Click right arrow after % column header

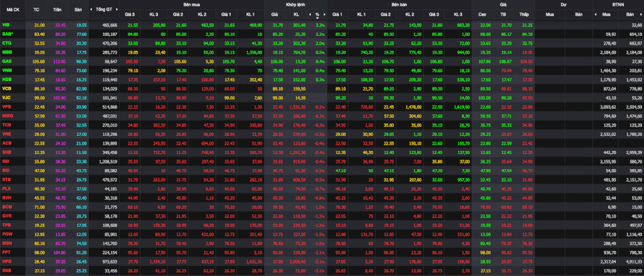[x=325, y=14]
